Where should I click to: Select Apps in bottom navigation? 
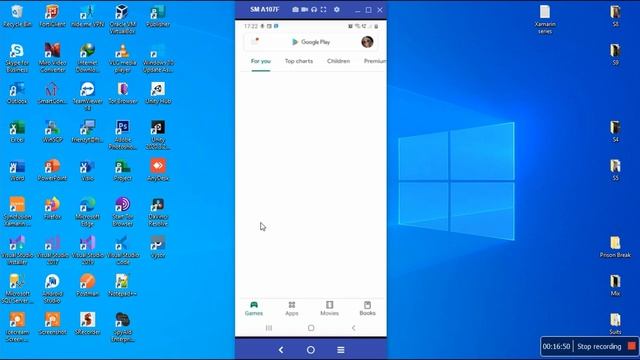click(x=291, y=308)
